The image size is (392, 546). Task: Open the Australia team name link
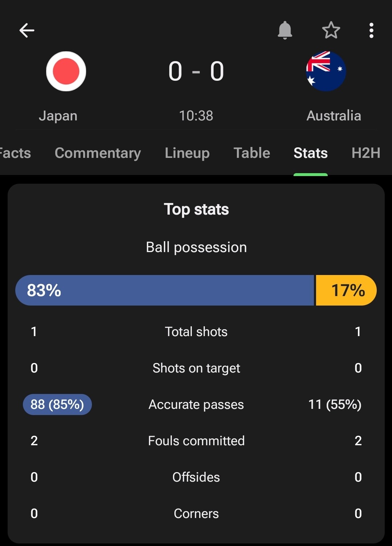coord(334,116)
